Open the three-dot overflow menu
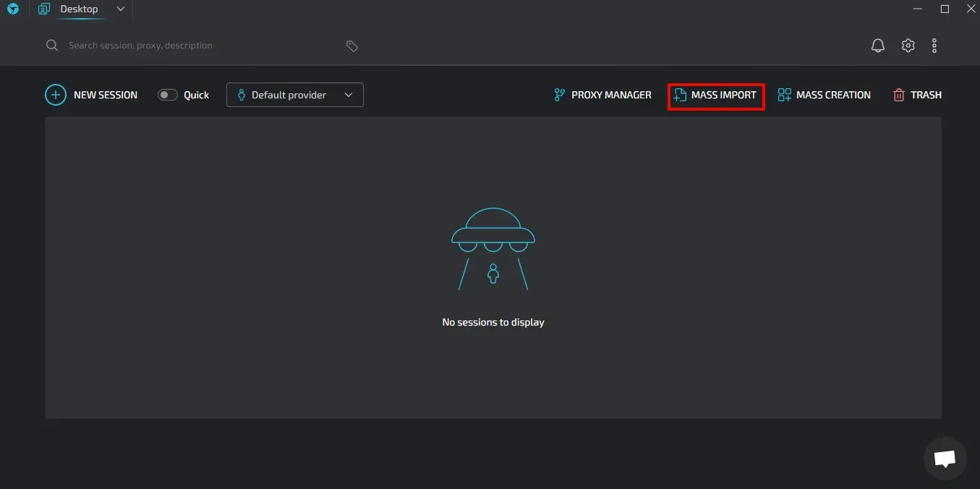The height and width of the screenshot is (489, 980). click(934, 45)
